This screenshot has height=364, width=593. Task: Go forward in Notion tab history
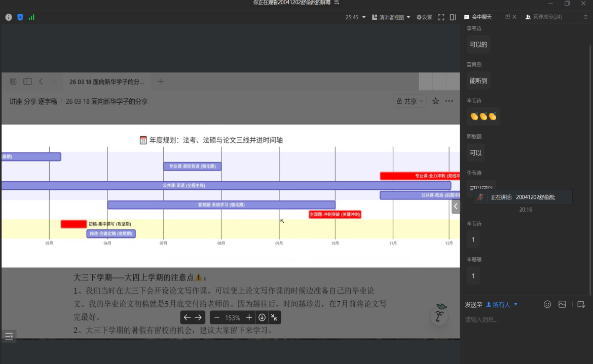click(x=53, y=82)
